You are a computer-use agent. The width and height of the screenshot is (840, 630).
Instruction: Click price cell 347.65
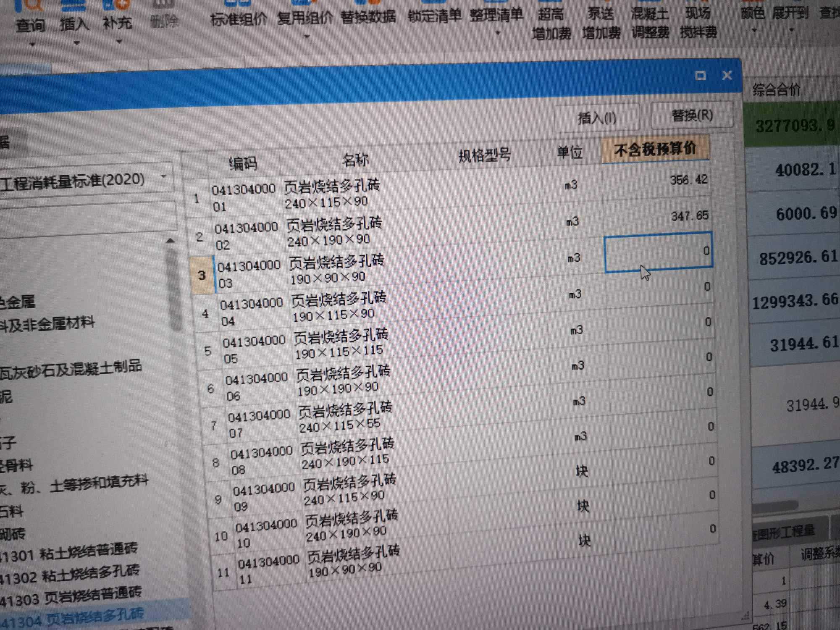[658, 216]
